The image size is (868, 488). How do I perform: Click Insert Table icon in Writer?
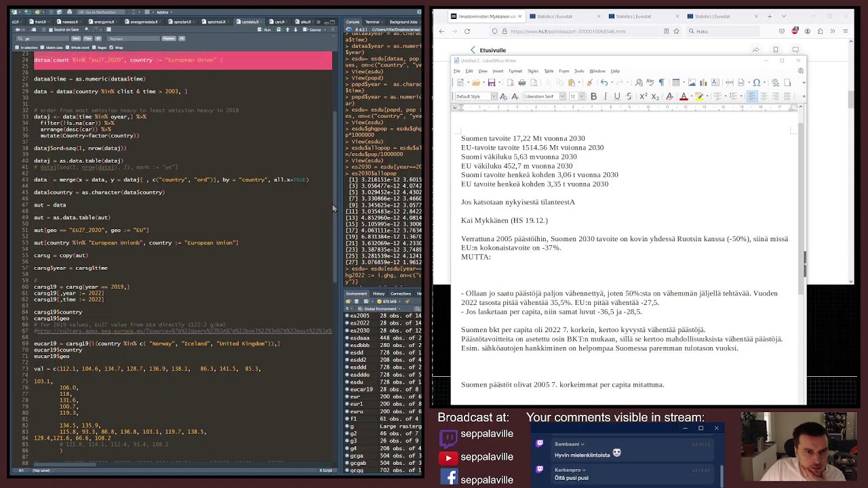click(x=676, y=83)
